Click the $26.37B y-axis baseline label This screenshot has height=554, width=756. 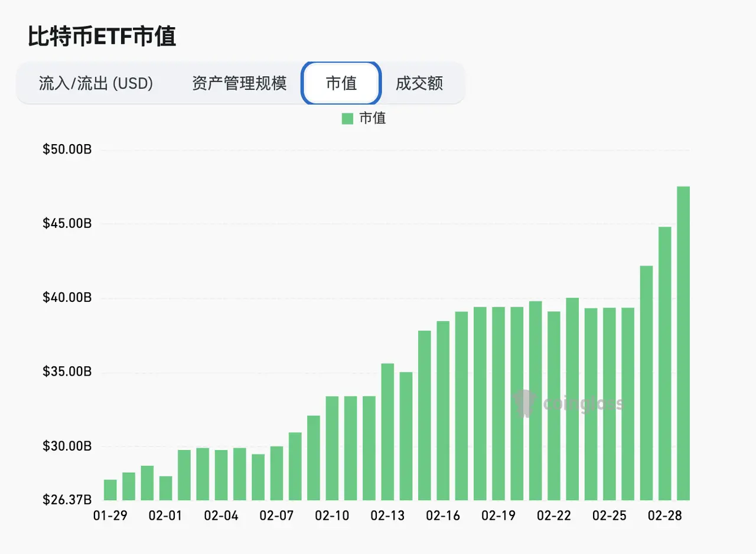pos(67,500)
